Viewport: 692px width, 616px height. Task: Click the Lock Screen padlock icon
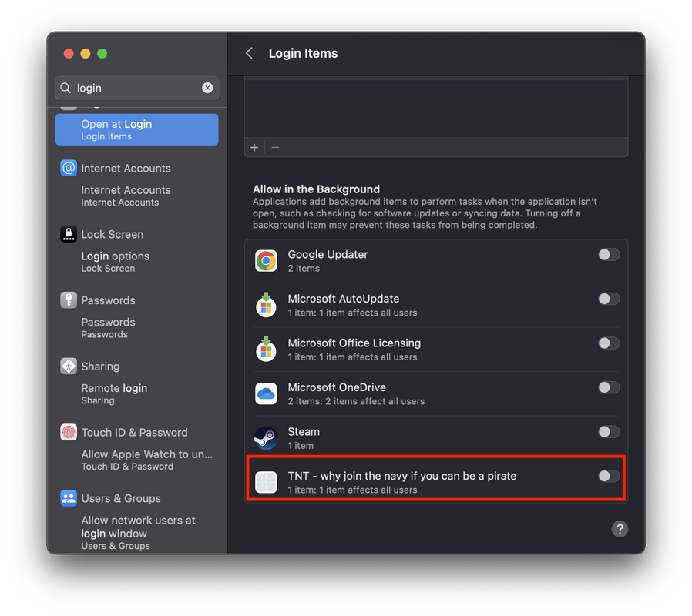[x=69, y=234]
